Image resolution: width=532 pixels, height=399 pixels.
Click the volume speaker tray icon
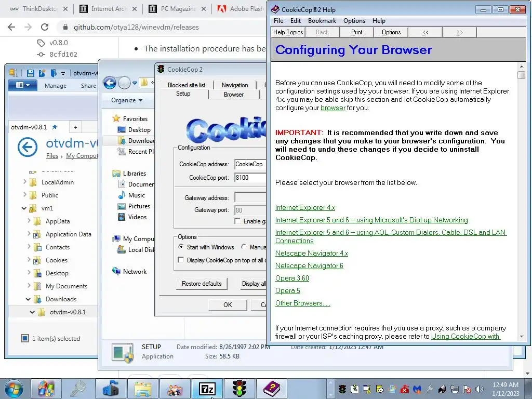[x=480, y=389]
